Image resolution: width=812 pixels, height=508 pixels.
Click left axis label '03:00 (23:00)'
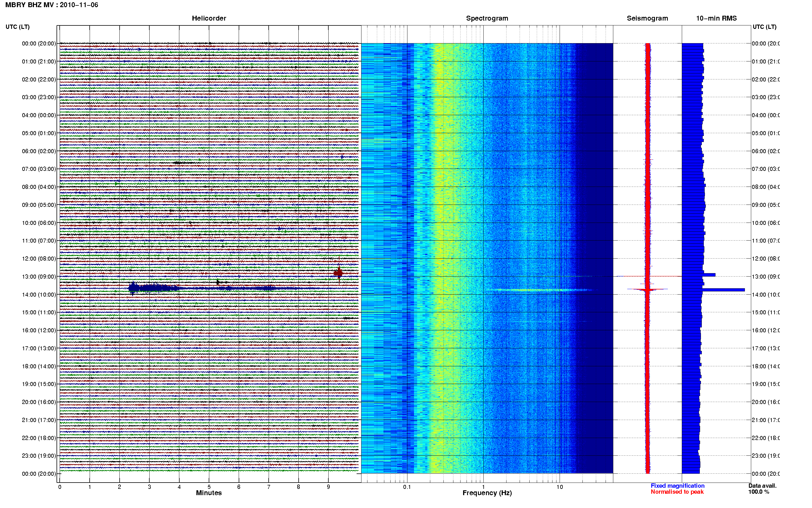39,97
